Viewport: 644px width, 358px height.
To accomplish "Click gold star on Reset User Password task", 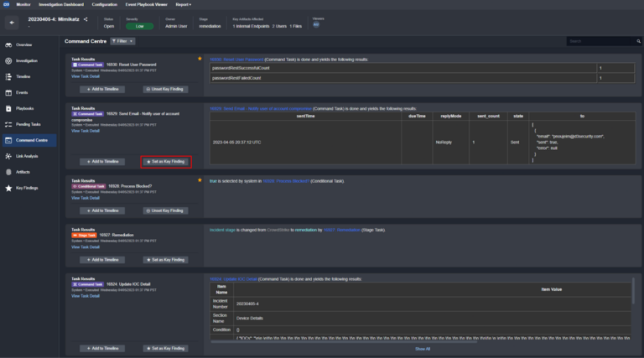I will click(x=200, y=59).
